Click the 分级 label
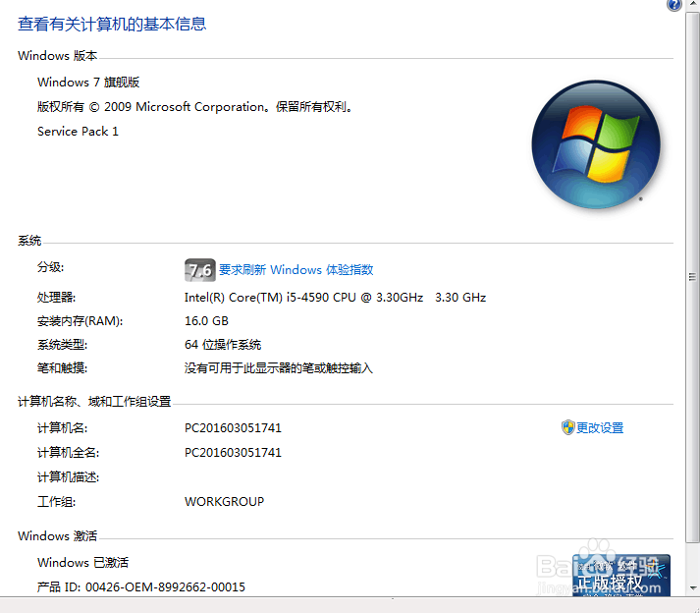Screen dimensions: 700x613 click(x=50, y=267)
